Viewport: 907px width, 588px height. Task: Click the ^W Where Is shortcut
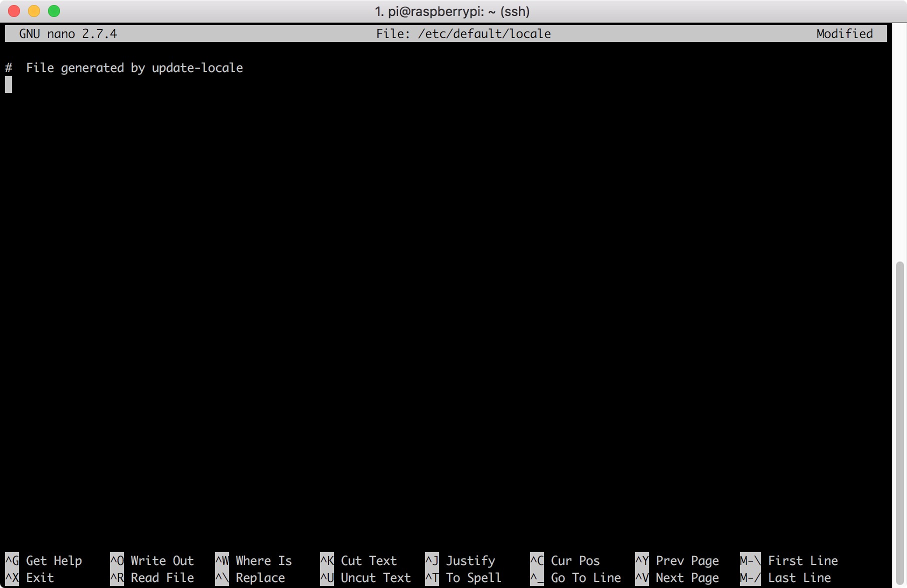tap(253, 560)
